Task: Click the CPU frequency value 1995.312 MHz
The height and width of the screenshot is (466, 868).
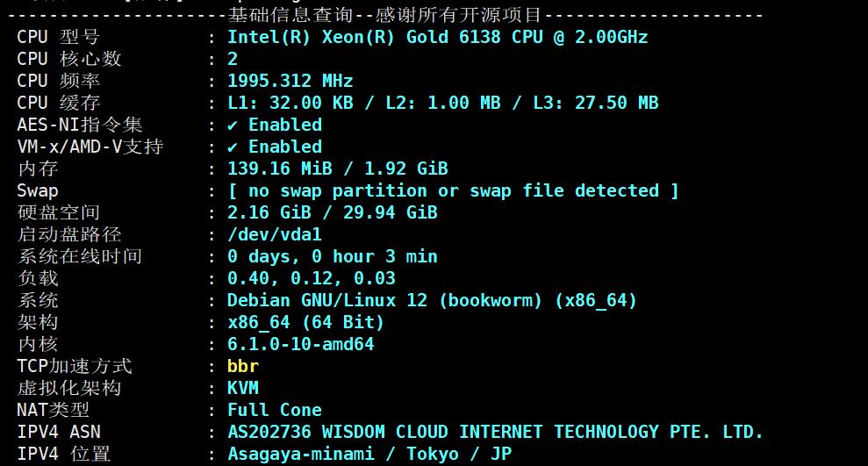Action: click(290, 81)
